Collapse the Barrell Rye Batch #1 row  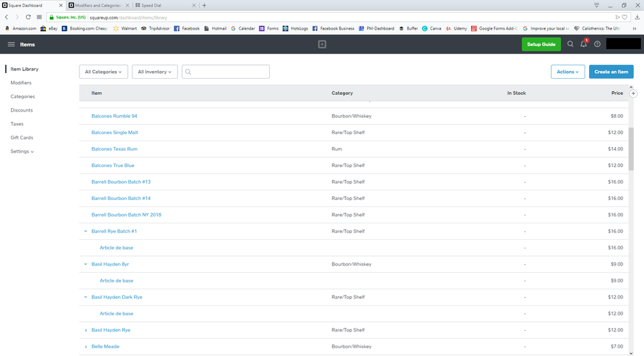click(x=85, y=231)
